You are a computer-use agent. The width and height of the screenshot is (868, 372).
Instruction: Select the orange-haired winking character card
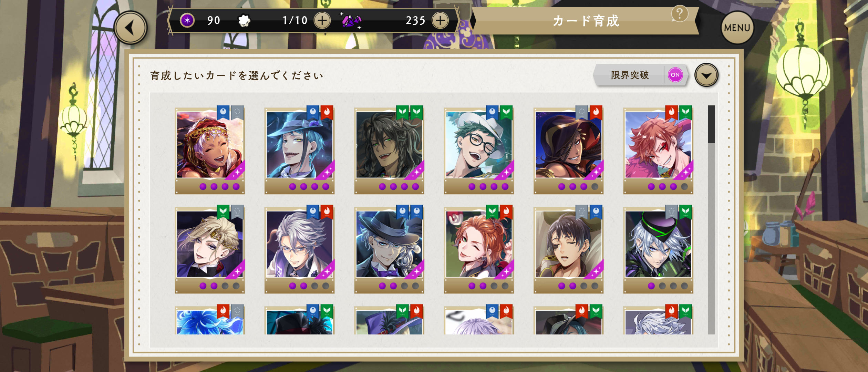(x=479, y=249)
